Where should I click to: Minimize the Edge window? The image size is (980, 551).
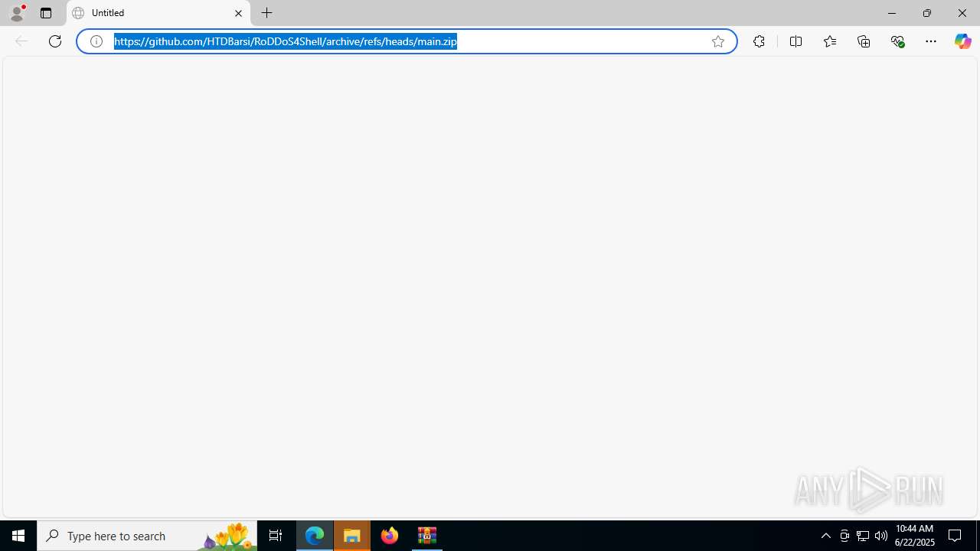pyautogui.click(x=892, y=13)
